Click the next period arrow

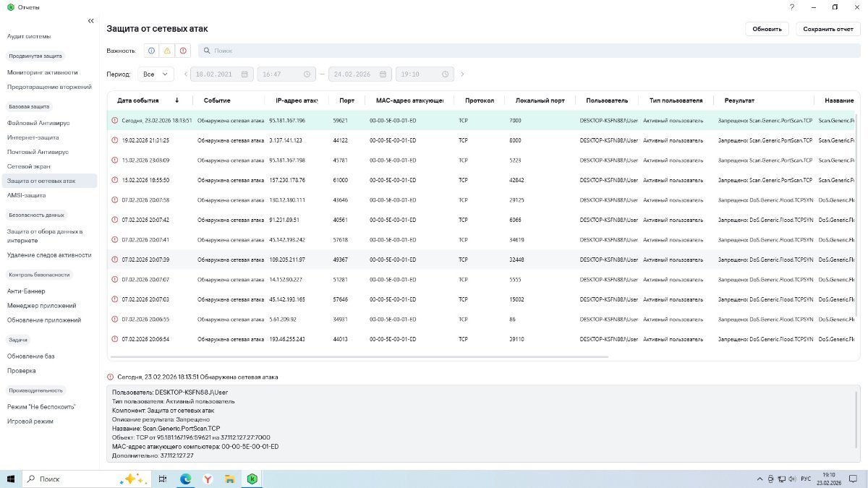click(x=462, y=74)
